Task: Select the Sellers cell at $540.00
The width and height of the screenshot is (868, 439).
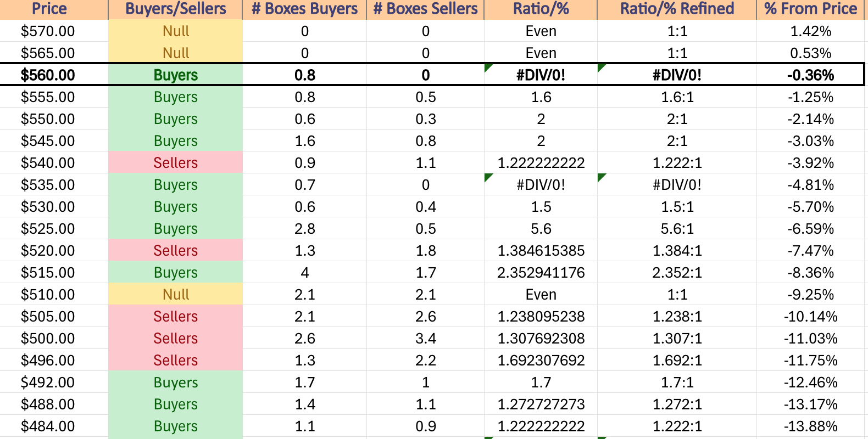Action: pyautogui.click(x=175, y=162)
